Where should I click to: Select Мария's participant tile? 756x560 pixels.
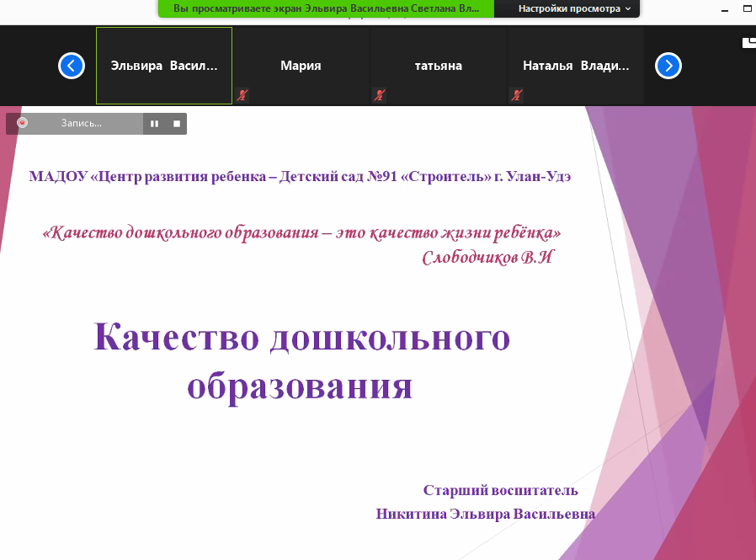301,66
